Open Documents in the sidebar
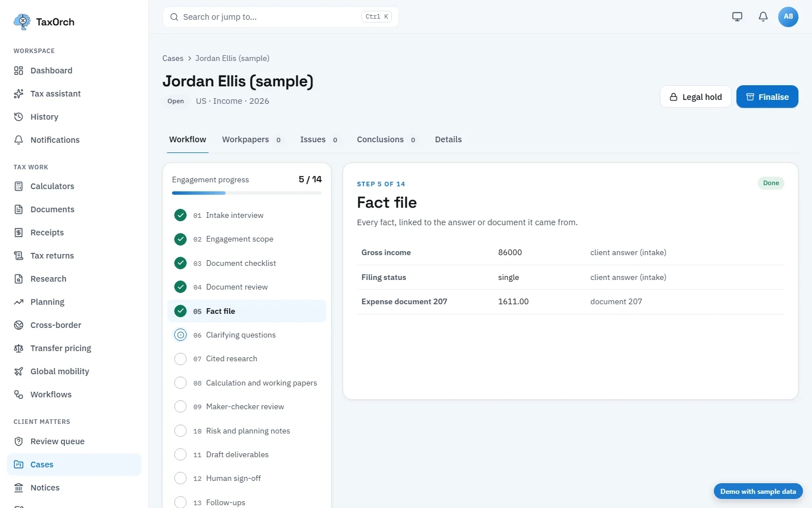The width and height of the screenshot is (812, 508). [x=74, y=209]
